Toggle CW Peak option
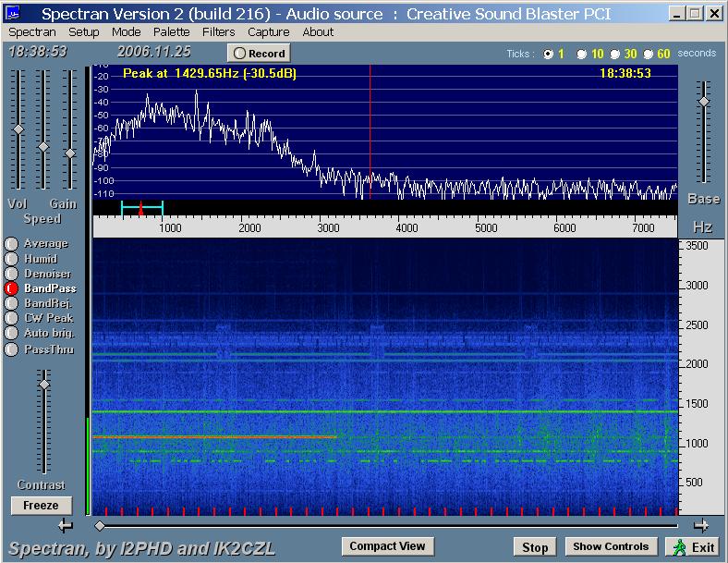Image resolution: width=728 pixels, height=563 pixels. pos(11,318)
